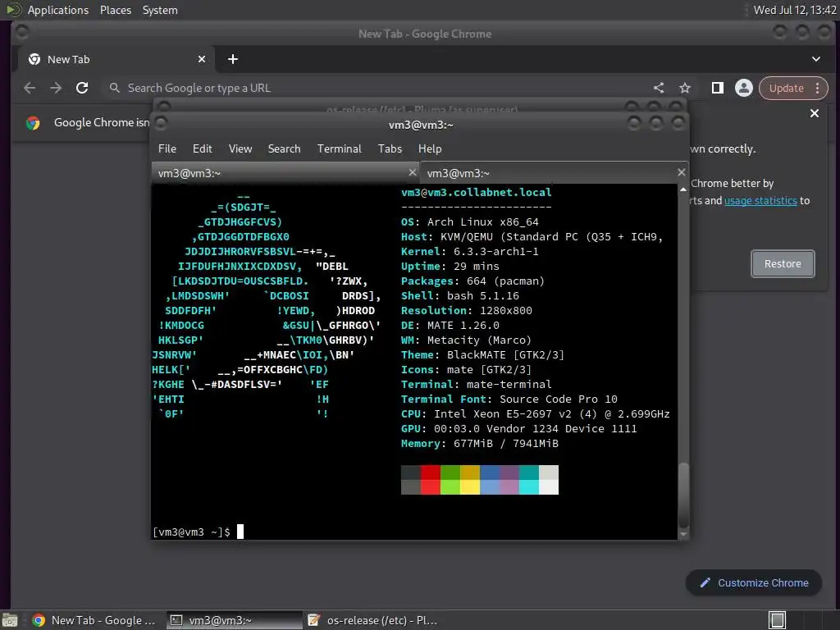840x630 pixels.
Task: Open the usage statistics link
Action: (x=760, y=201)
